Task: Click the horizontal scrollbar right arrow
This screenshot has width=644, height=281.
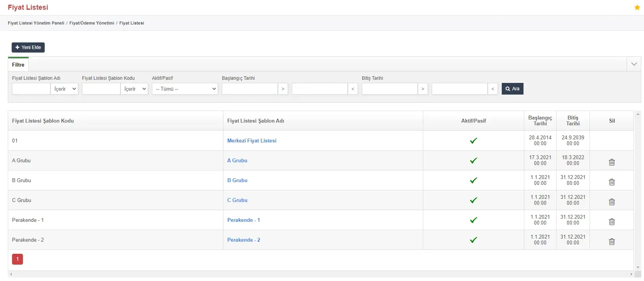Action: tap(631, 274)
